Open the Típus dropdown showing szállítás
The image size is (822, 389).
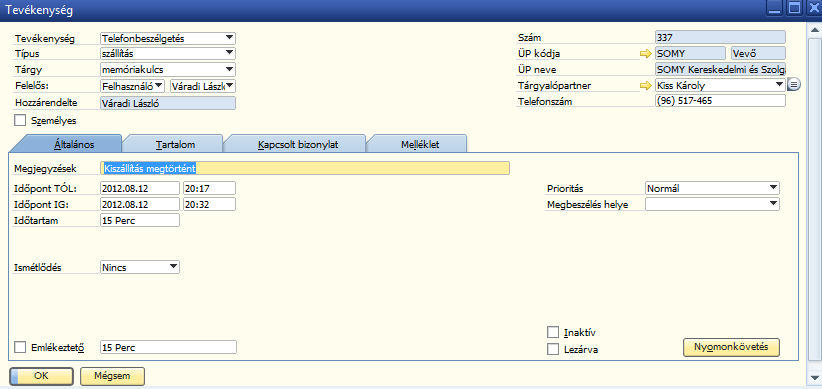[x=168, y=53]
